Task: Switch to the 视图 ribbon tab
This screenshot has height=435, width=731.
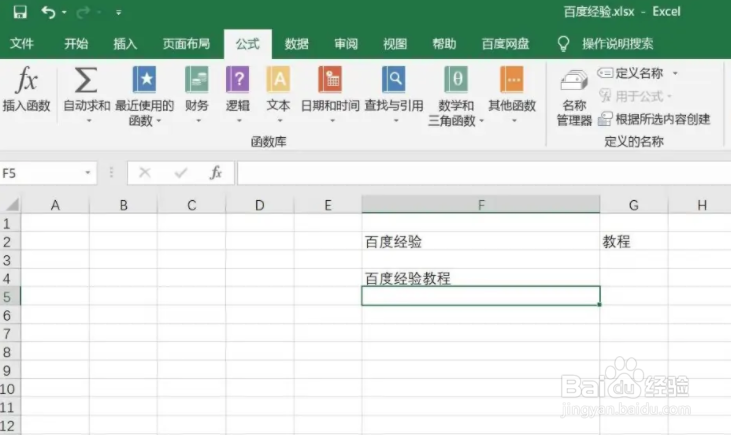Action: click(395, 44)
